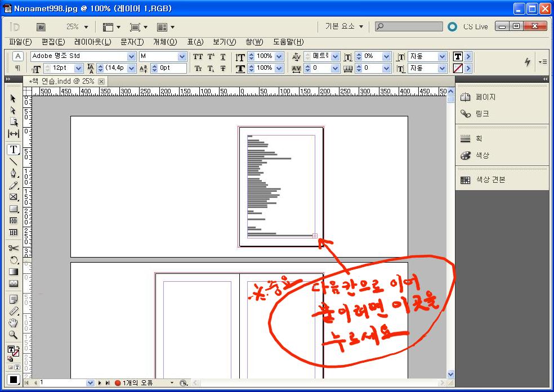Select the Pen tool
This screenshot has height=392, width=554.
(x=14, y=173)
